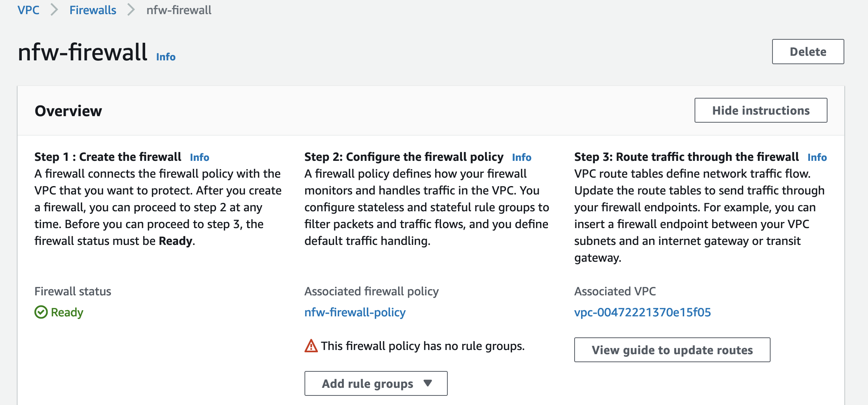Click the Add rule groups dropdown arrow
The width and height of the screenshot is (868, 405).
pyautogui.click(x=428, y=383)
